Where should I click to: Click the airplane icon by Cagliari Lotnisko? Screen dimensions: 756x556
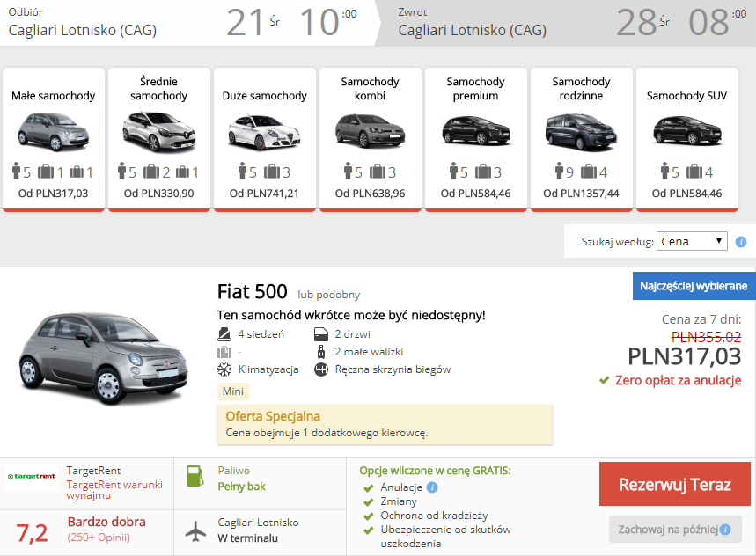point(195,531)
